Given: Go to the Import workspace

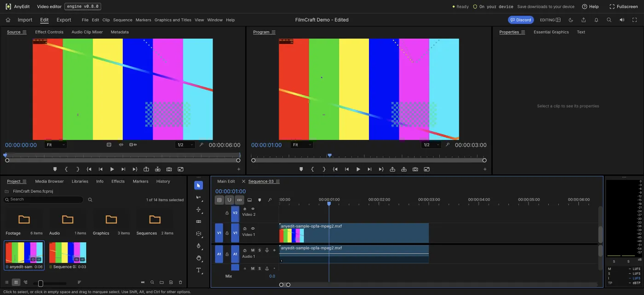Looking at the screenshot, I should tap(25, 20).
